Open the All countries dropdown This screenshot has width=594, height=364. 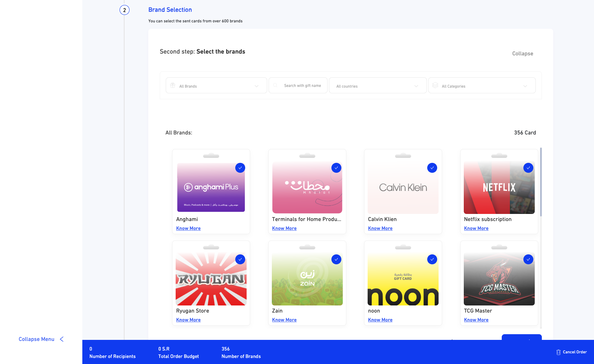pyautogui.click(x=378, y=86)
